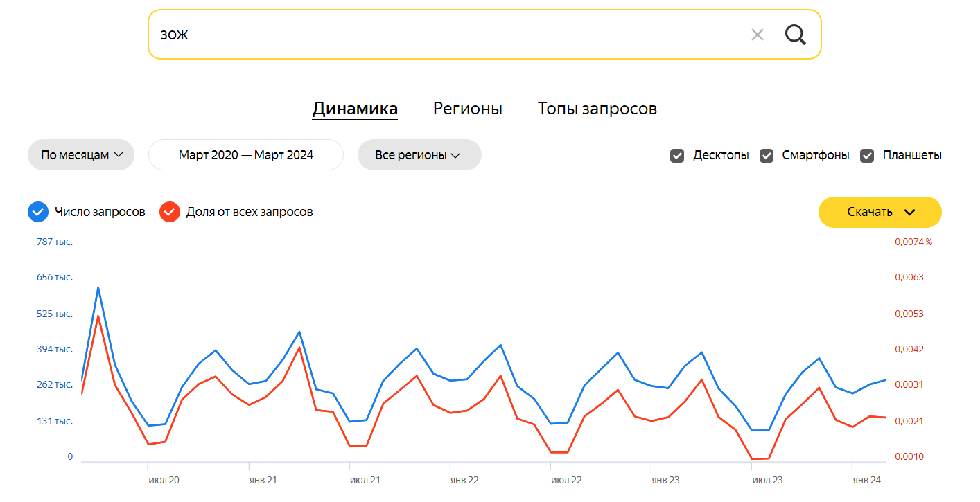Click the 'янв 22' axis label
Screen dimensions: 980x502
tap(464, 480)
